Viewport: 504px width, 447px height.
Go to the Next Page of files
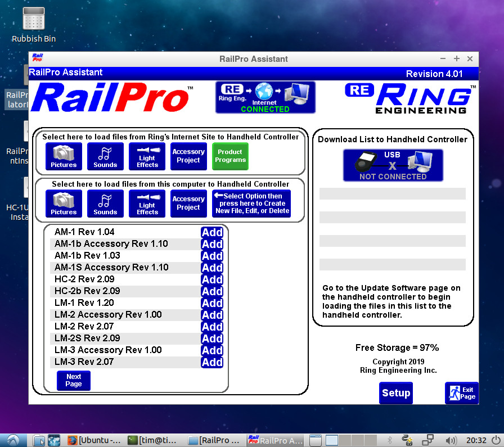click(73, 381)
